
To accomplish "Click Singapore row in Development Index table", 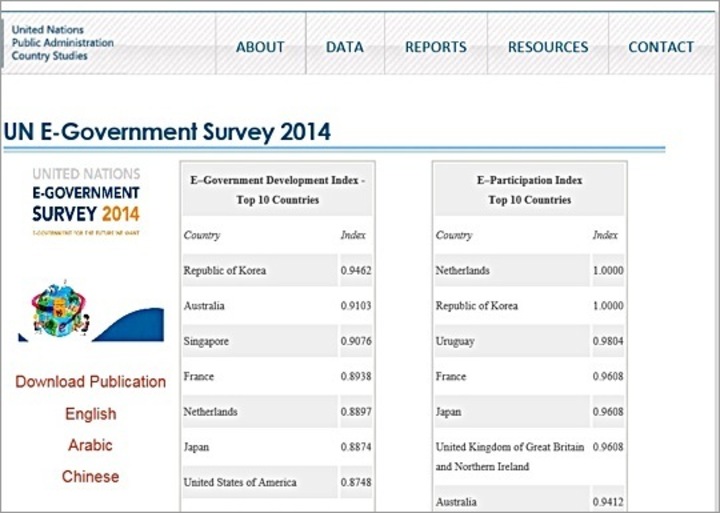I will [277, 341].
